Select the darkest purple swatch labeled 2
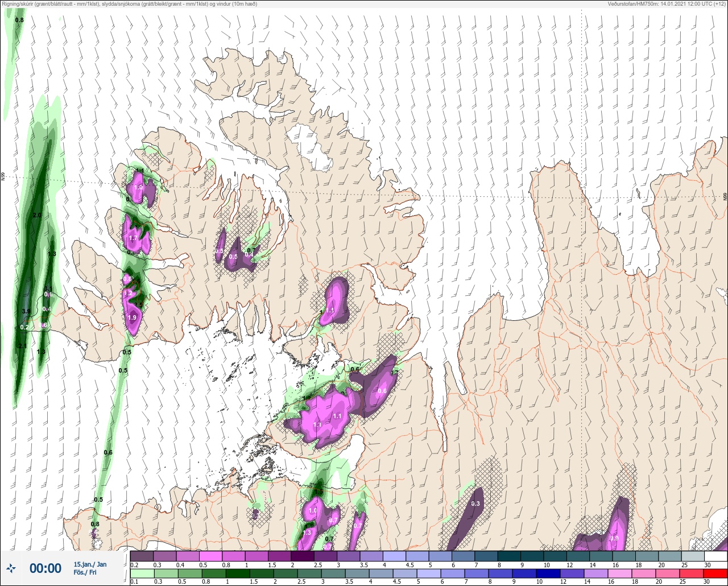This screenshot has height=586, width=728. [x=302, y=556]
